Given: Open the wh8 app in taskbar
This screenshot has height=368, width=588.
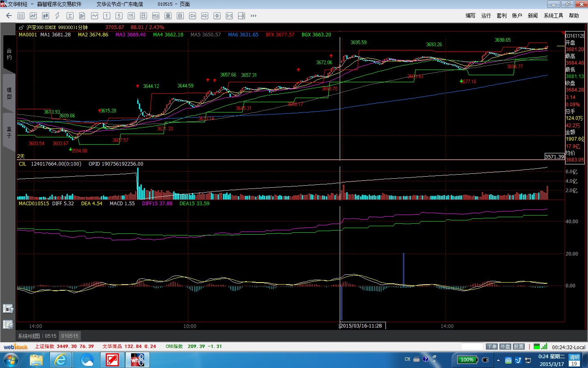Looking at the screenshot, I should 138,360.
